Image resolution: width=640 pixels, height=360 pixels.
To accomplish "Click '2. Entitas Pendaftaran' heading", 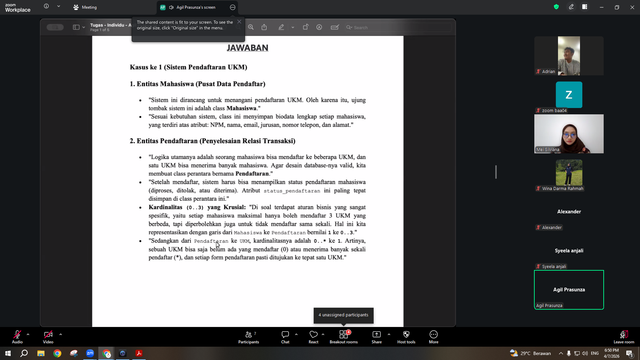I will (x=212, y=141).
